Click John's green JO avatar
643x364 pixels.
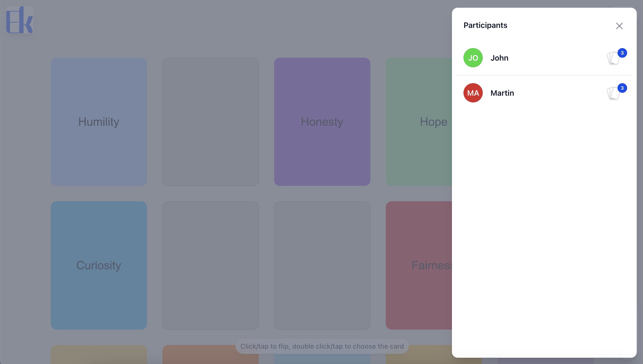tap(473, 58)
